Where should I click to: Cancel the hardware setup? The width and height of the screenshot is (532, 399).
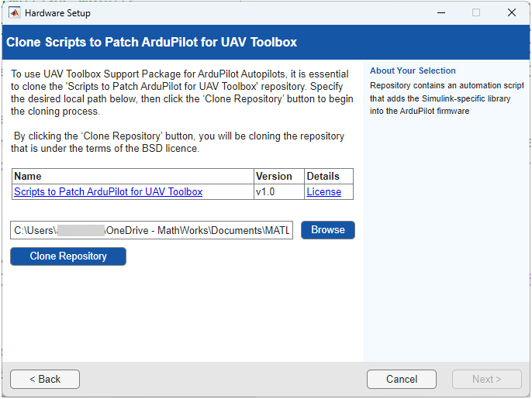pyautogui.click(x=402, y=379)
